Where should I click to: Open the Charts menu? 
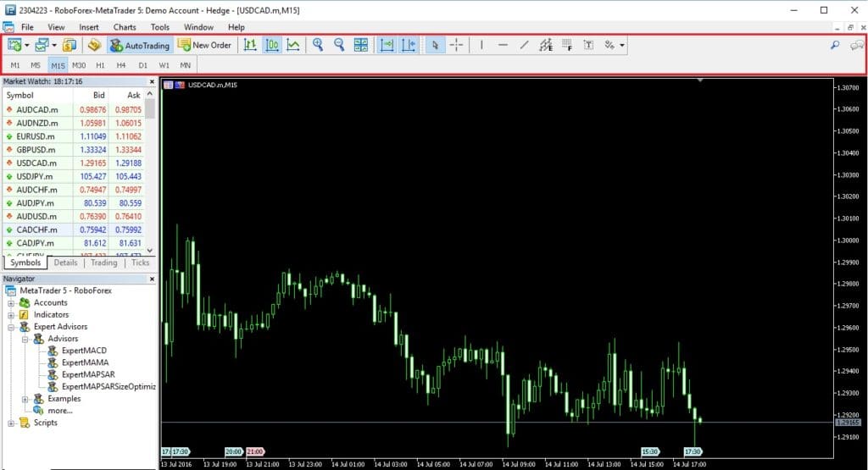[x=125, y=27]
